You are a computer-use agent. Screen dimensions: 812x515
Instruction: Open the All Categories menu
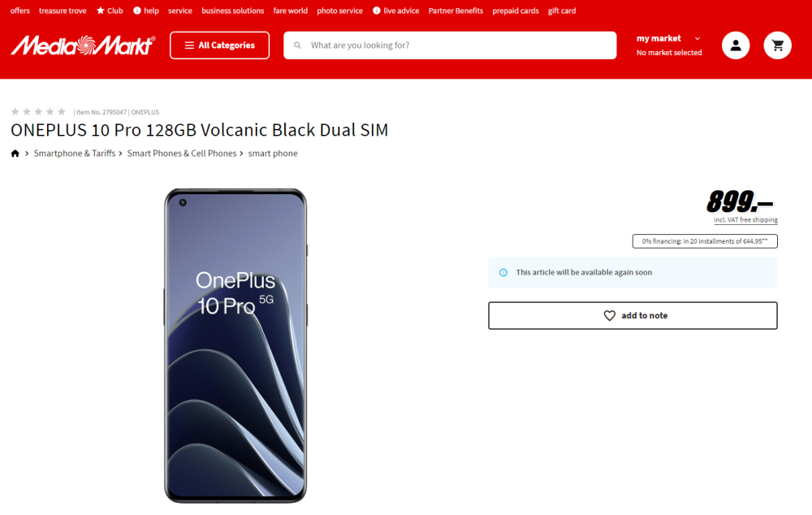click(x=219, y=45)
